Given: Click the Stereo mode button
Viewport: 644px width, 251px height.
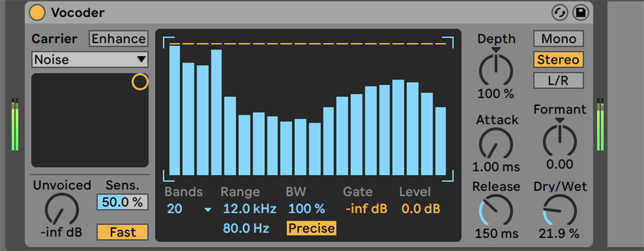Looking at the screenshot, I should coord(558,59).
